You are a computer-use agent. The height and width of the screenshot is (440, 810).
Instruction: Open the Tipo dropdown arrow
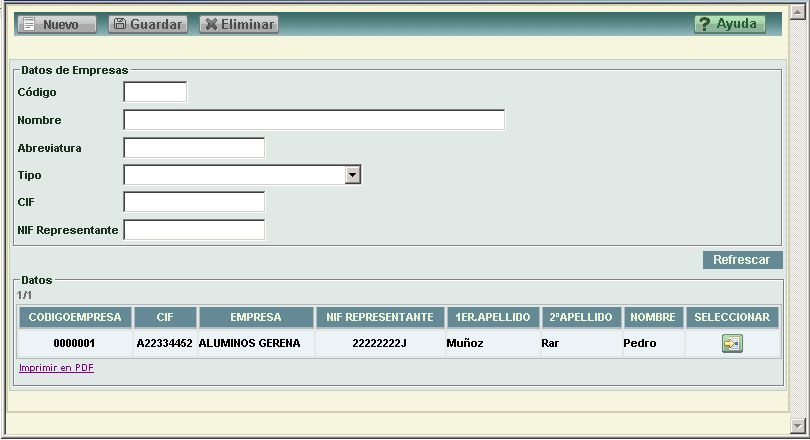point(352,175)
